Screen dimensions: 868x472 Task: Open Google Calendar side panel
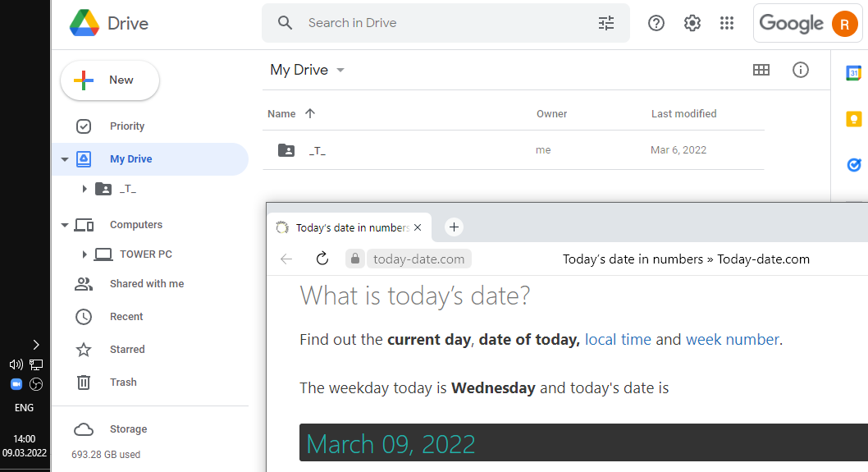(x=853, y=73)
